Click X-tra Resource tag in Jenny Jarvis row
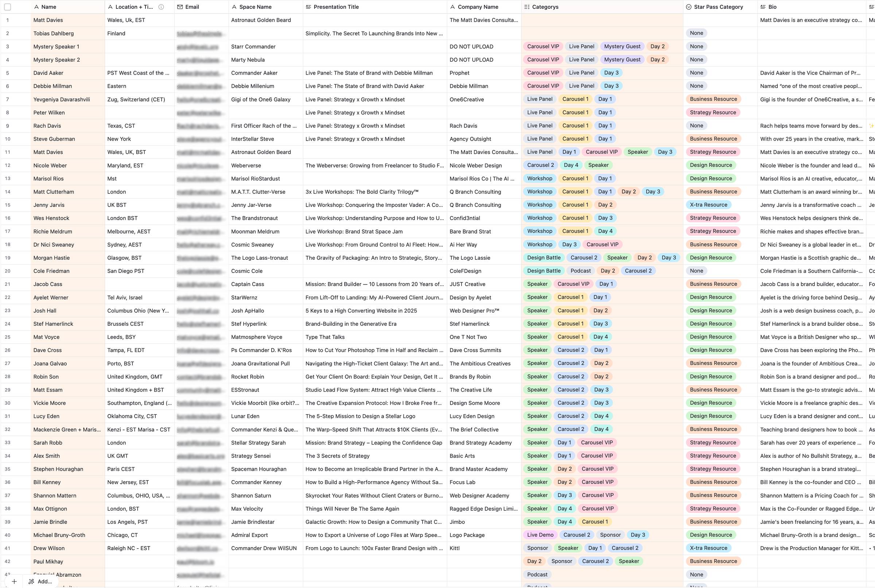This screenshot has width=875, height=588. [708, 205]
